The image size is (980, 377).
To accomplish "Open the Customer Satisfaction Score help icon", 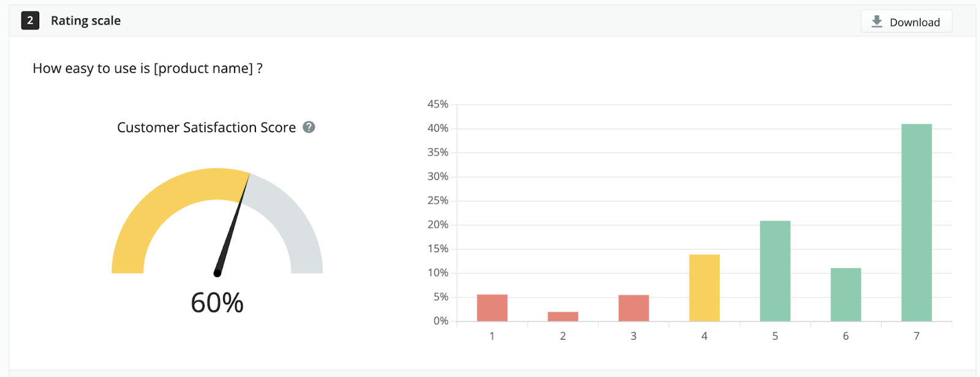I will [x=309, y=127].
